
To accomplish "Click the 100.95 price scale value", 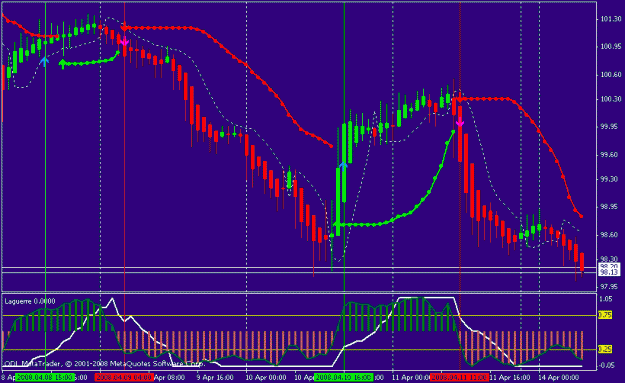I will click(611, 47).
